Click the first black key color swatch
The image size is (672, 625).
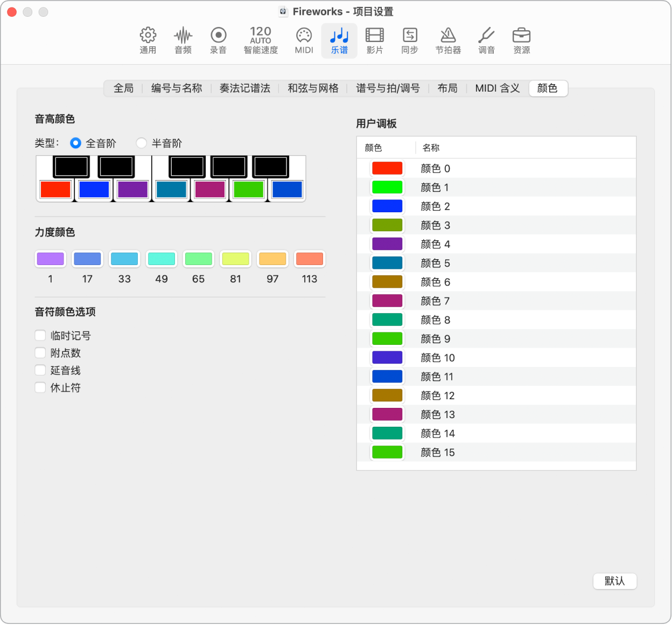71,166
